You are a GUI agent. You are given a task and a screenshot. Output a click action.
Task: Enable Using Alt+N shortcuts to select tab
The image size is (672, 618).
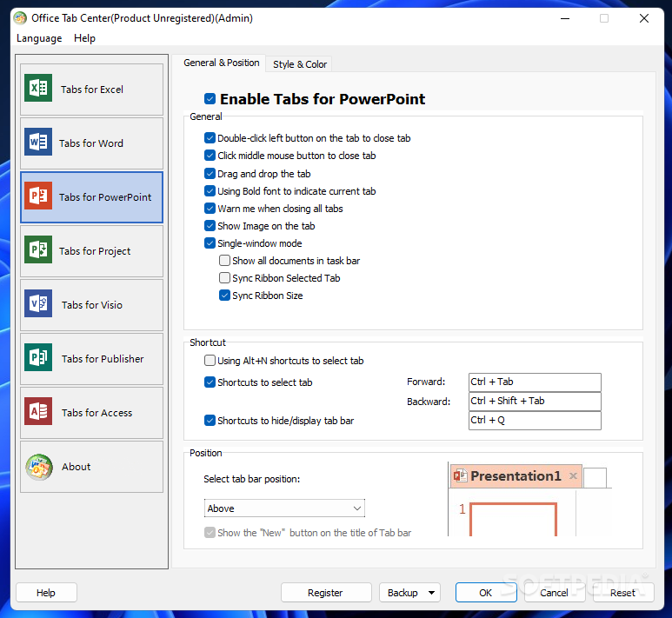click(x=210, y=361)
